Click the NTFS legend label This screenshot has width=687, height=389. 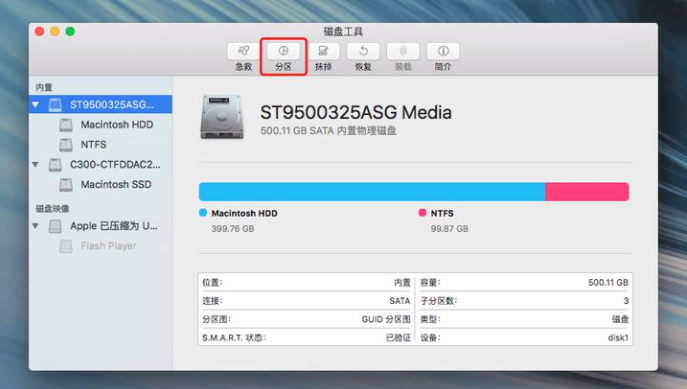(x=442, y=213)
